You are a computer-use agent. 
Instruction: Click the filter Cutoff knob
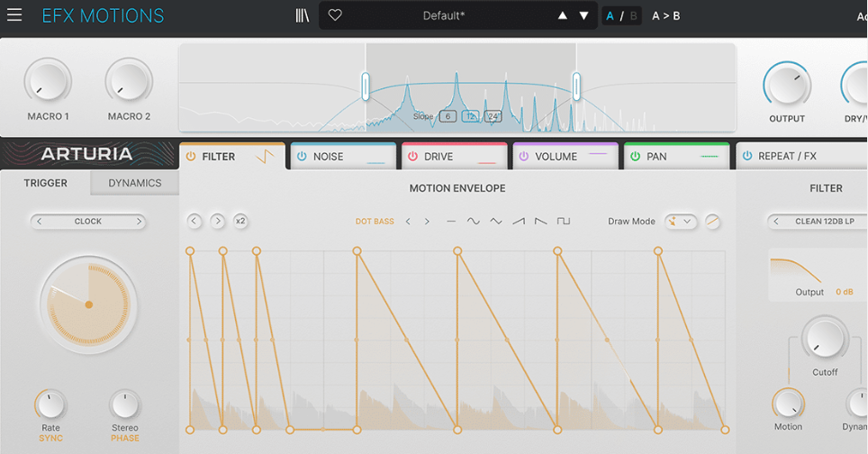click(825, 339)
